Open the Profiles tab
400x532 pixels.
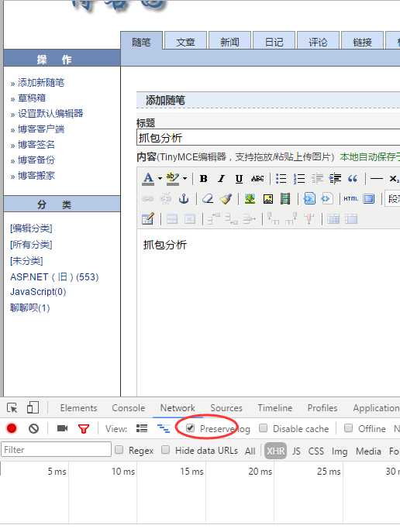point(322,408)
